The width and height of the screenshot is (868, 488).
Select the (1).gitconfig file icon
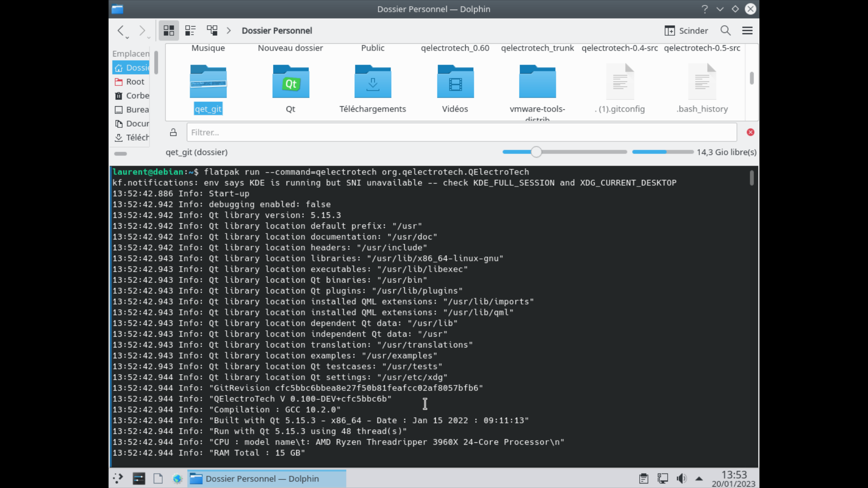click(x=620, y=81)
